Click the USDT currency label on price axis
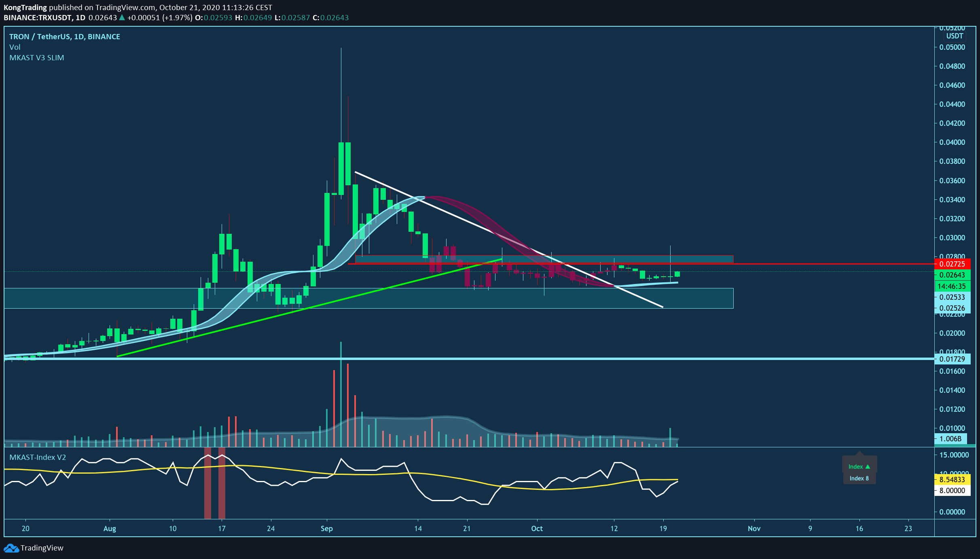Viewport: 980px width, 559px height. (x=955, y=36)
